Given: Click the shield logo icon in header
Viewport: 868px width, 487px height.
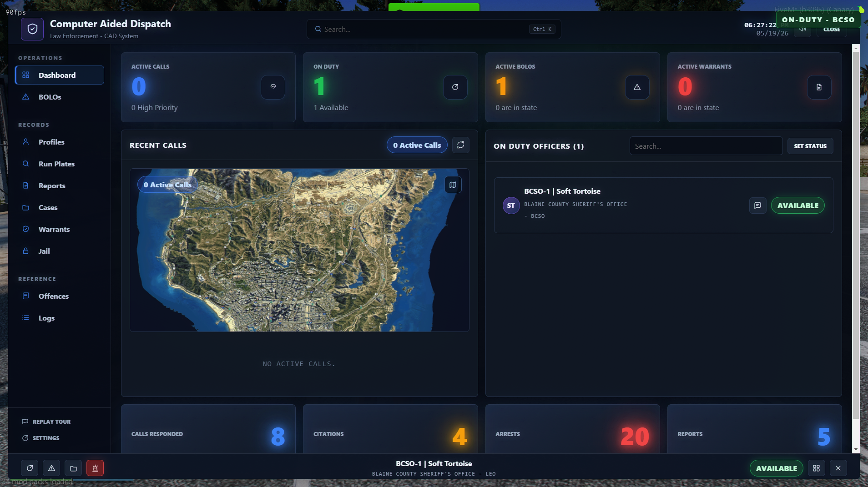Looking at the screenshot, I should (x=32, y=29).
